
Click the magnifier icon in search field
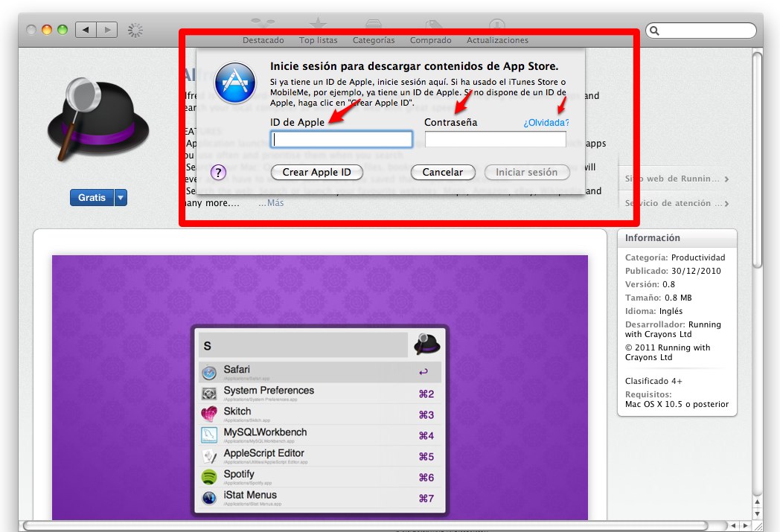(x=655, y=31)
